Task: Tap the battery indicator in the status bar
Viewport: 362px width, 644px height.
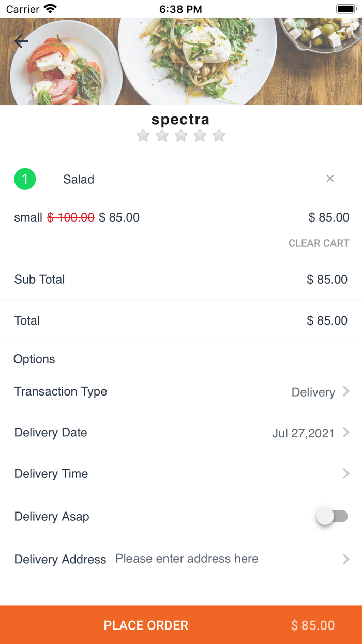Action: [x=344, y=8]
